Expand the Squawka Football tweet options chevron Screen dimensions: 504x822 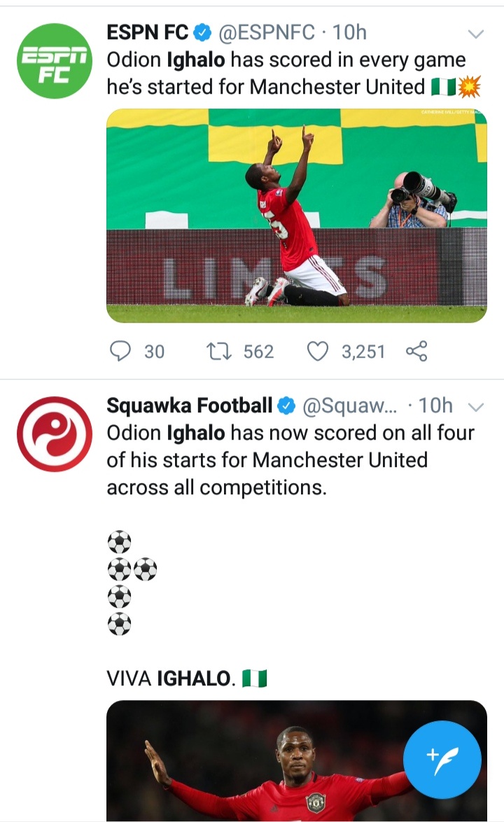476,407
